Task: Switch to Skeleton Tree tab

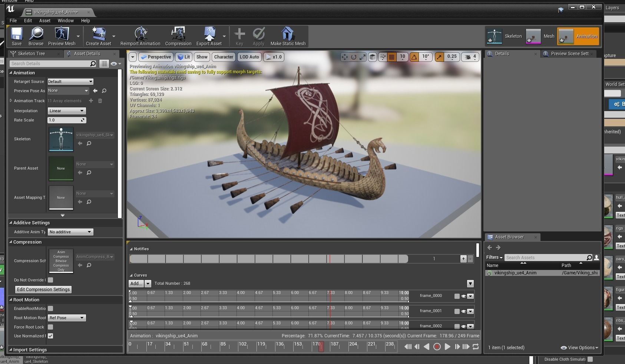Action: point(32,54)
